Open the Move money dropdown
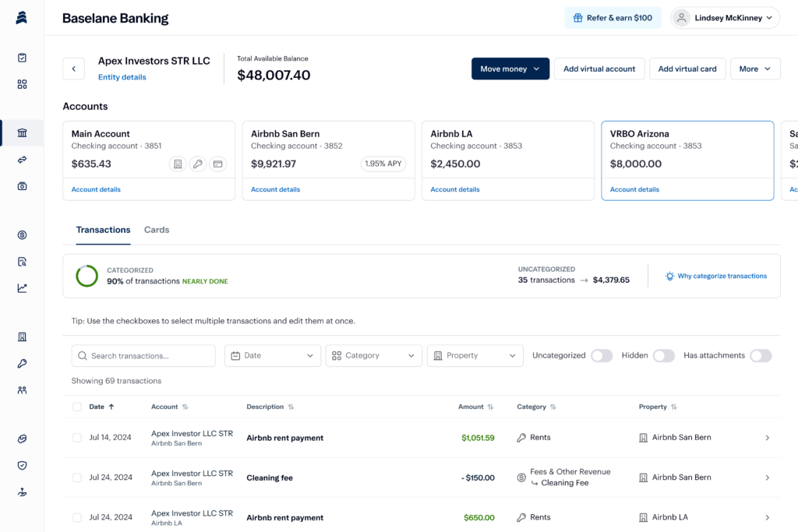 tap(510, 69)
